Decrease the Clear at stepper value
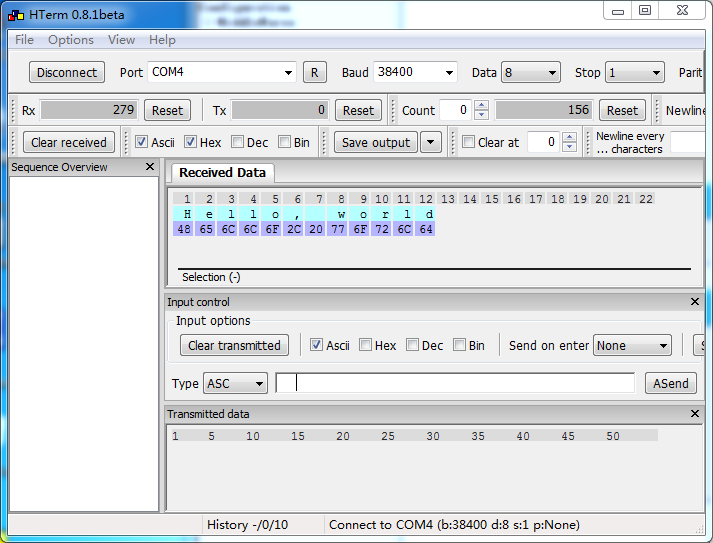Viewport: 713px width, 543px height. point(569,147)
